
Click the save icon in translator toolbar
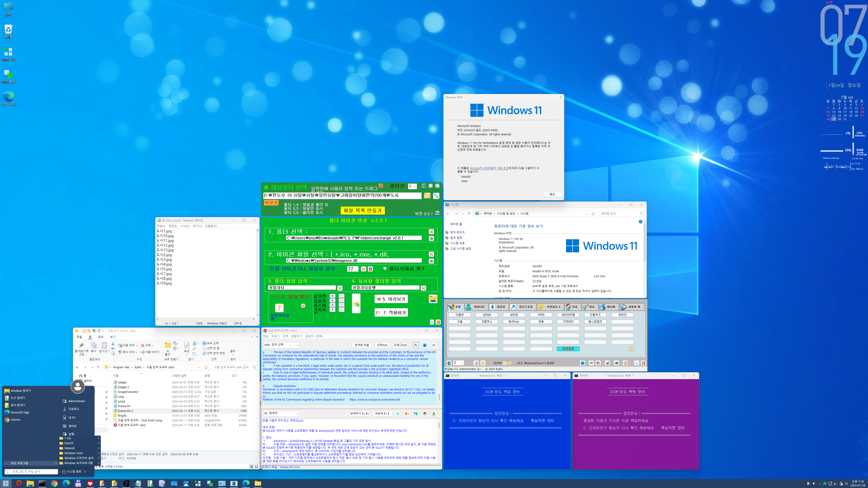pyautogui.click(x=416, y=414)
